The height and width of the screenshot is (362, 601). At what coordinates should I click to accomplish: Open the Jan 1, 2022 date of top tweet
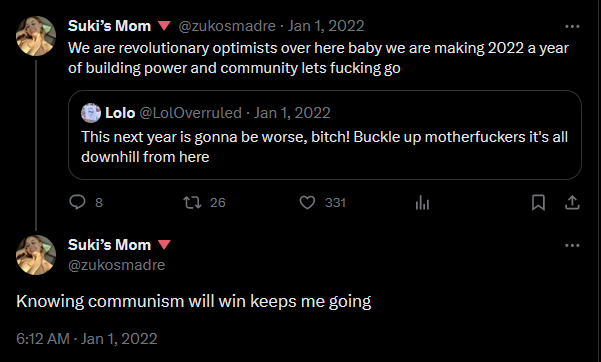tap(326, 26)
